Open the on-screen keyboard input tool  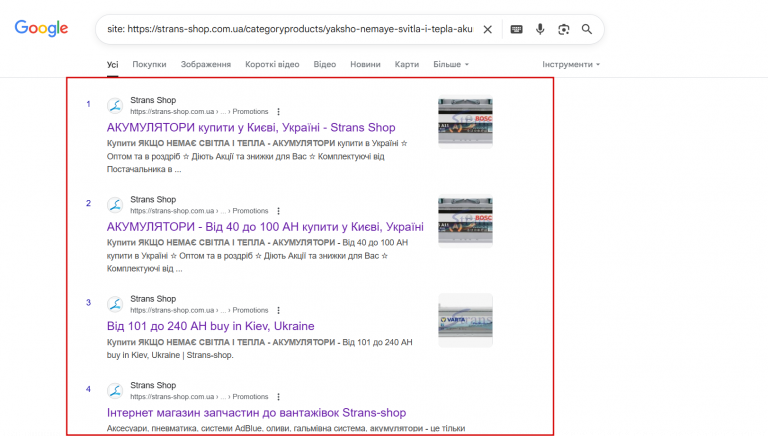(x=516, y=29)
